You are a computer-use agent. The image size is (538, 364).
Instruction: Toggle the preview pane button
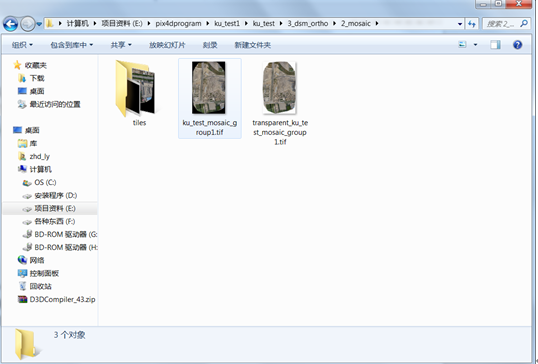pyautogui.click(x=495, y=45)
